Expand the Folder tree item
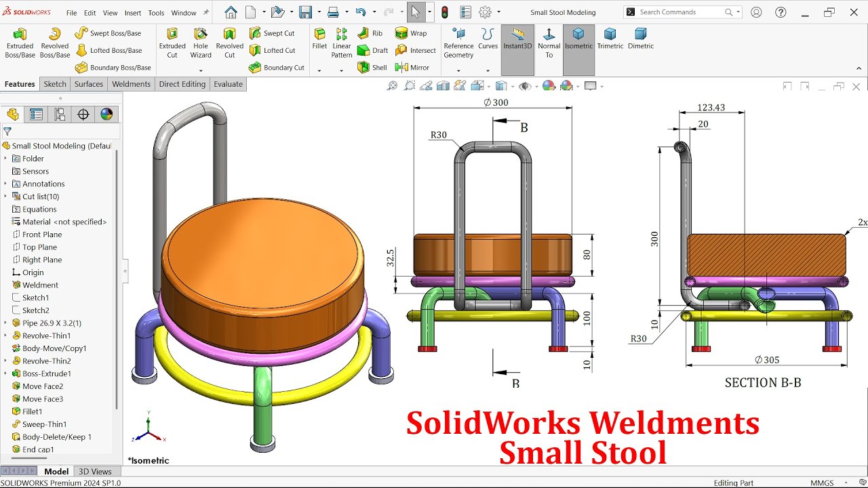The image size is (868, 488). (x=5, y=159)
